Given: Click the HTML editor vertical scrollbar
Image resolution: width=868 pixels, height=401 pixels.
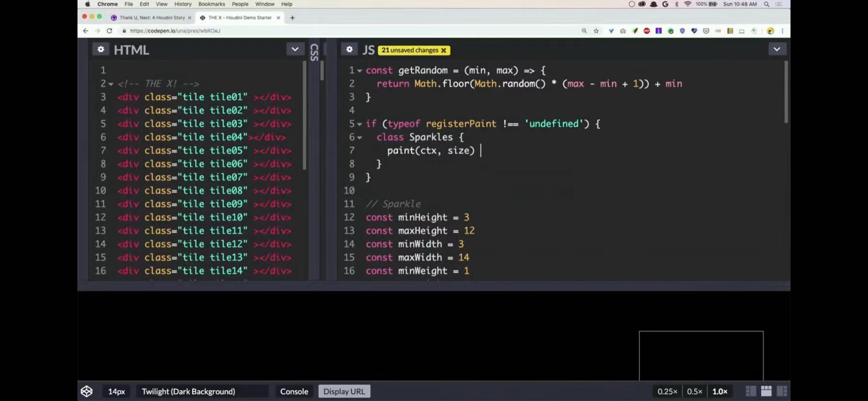Looking at the screenshot, I should pos(305,116).
